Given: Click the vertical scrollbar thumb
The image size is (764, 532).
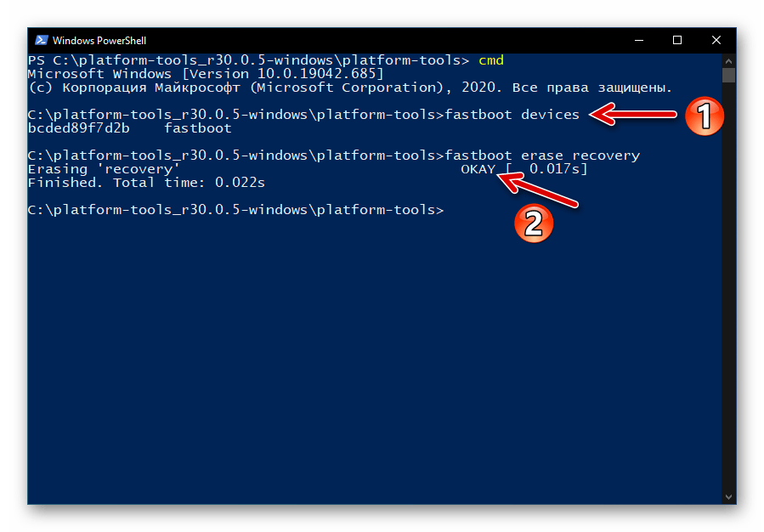Looking at the screenshot, I should coord(728,75).
